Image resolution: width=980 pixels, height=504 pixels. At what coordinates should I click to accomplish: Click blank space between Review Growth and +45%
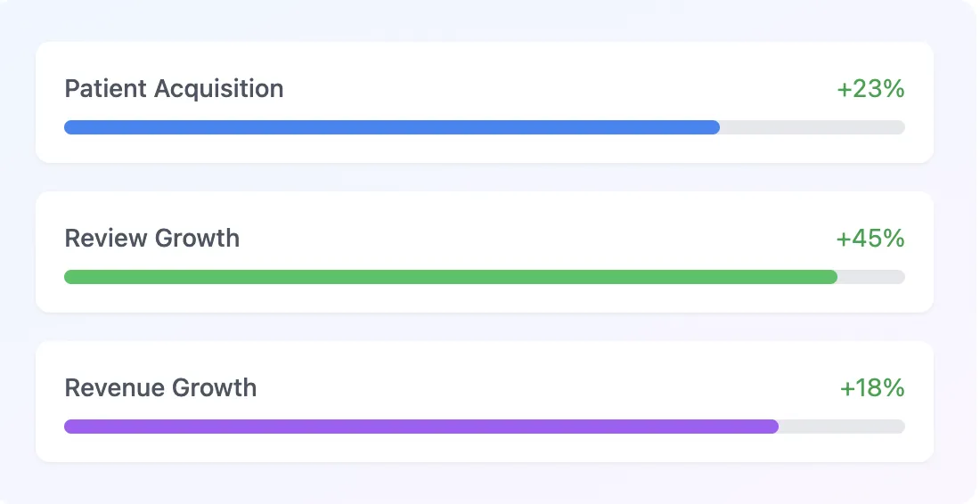tap(537, 238)
